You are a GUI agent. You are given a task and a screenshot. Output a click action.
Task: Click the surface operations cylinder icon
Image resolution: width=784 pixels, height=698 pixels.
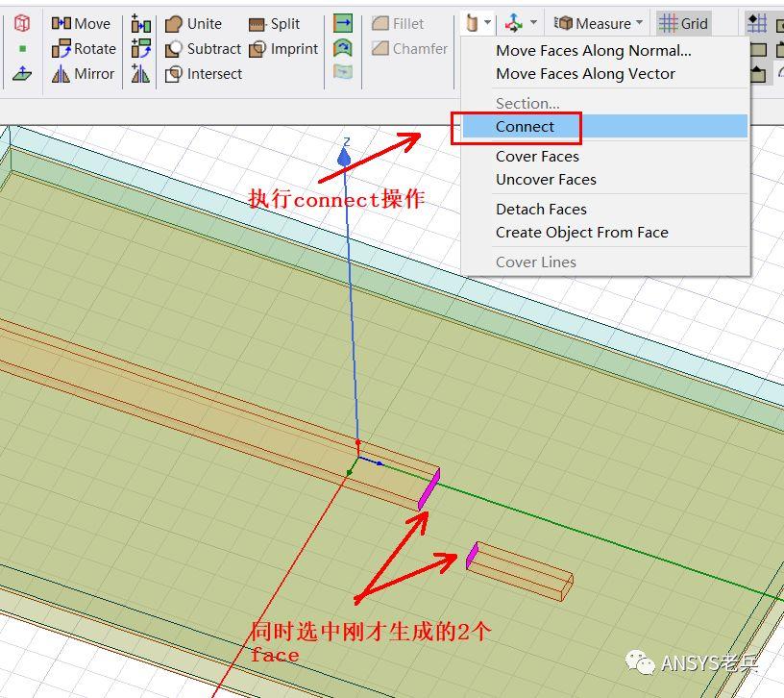472,23
